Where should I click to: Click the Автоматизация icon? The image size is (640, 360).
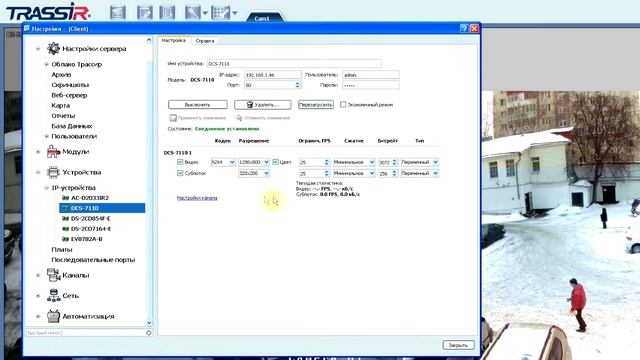53,316
